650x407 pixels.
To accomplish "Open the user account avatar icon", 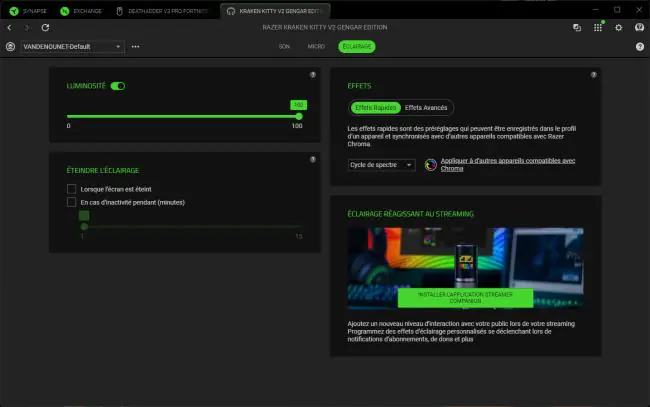I will click(639, 27).
